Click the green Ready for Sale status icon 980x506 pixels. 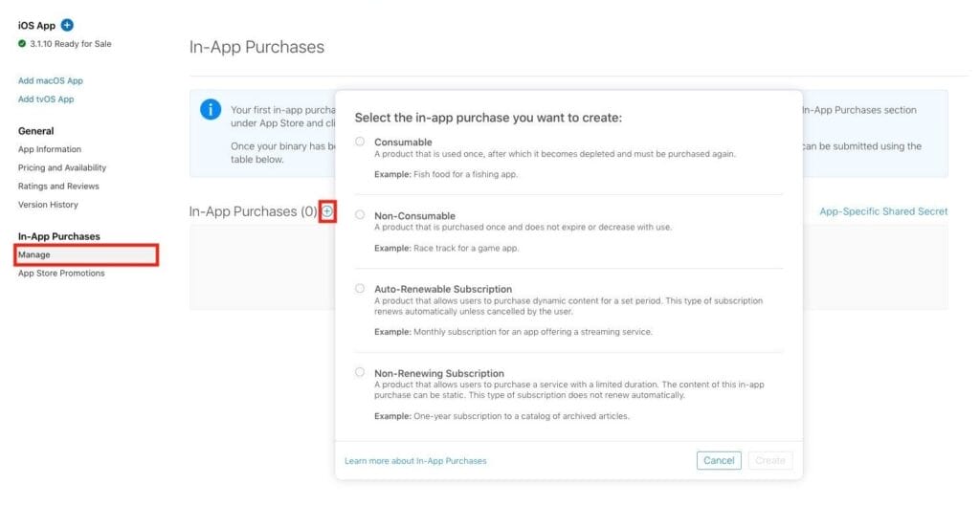(22, 44)
